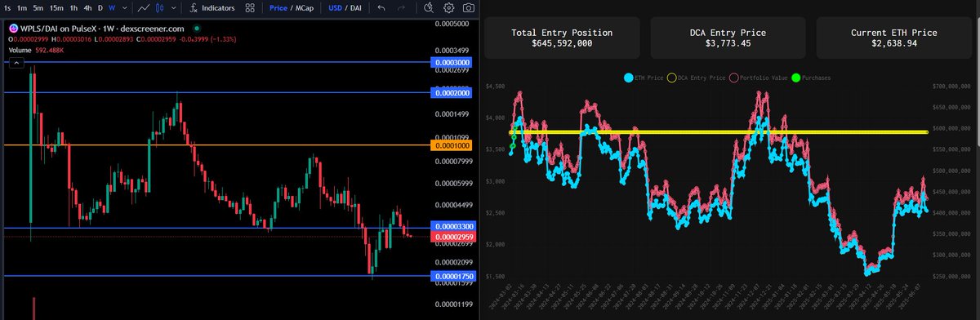This screenshot has width=980, height=320.
Task: Open chart settings gear
Action: point(449,8)
